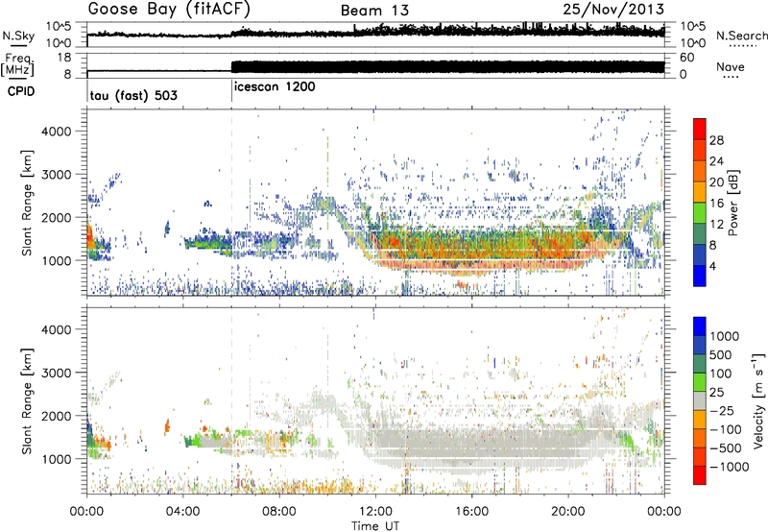Click the "Beam 13" label
This screenshot has height=532, width=768.
(374, 11)
